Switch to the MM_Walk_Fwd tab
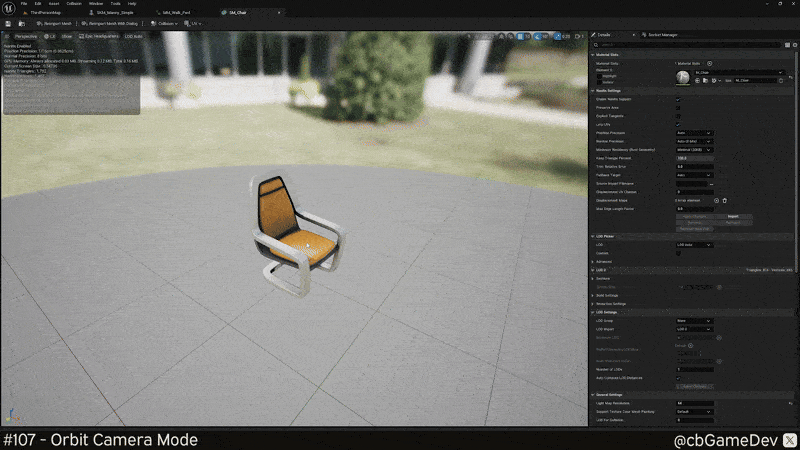This screenshot has height=450, width=800. [x=176, y=12]
